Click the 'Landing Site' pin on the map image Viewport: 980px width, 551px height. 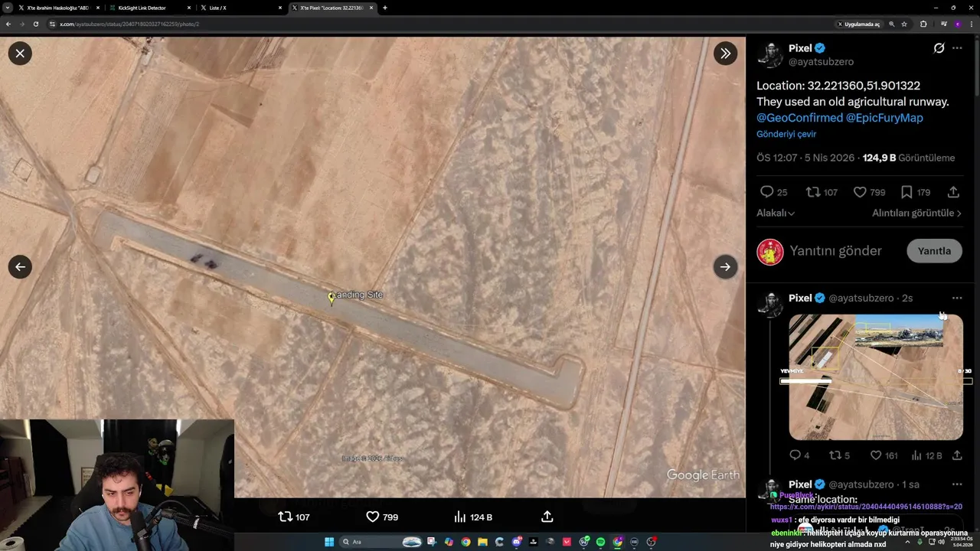(331, 298)
